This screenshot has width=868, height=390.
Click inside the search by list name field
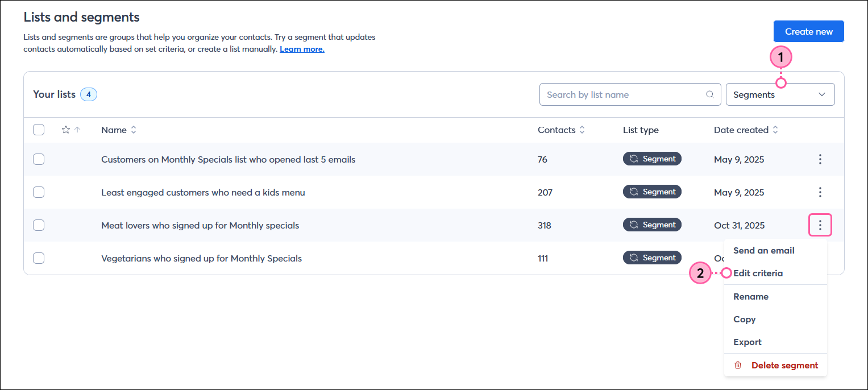[620, 94]
